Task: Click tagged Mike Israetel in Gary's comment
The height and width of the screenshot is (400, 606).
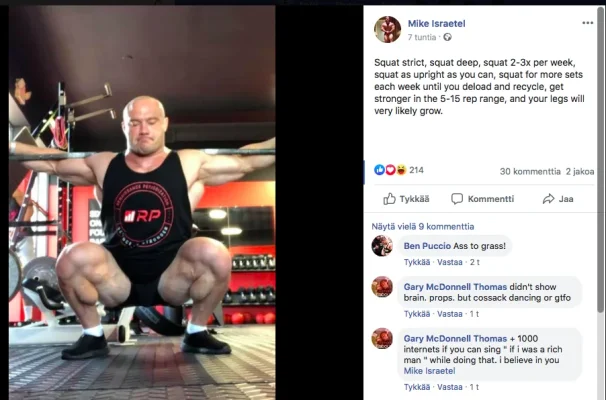Action: click(429, 371)
